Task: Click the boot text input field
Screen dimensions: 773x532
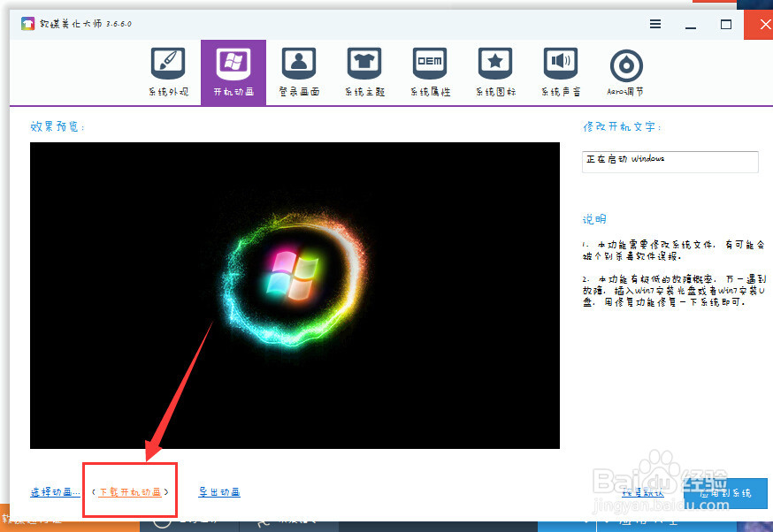Action: (x=670, y=162)
